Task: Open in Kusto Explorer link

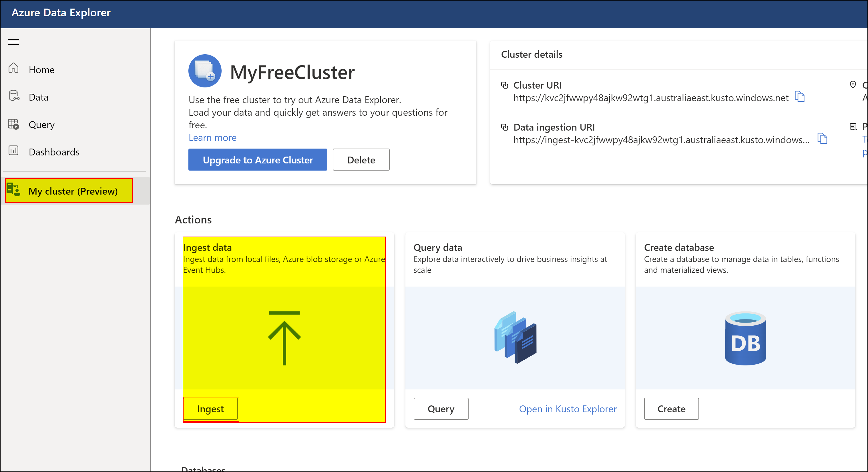Action: pyautogui.click(x=568, y=409)
